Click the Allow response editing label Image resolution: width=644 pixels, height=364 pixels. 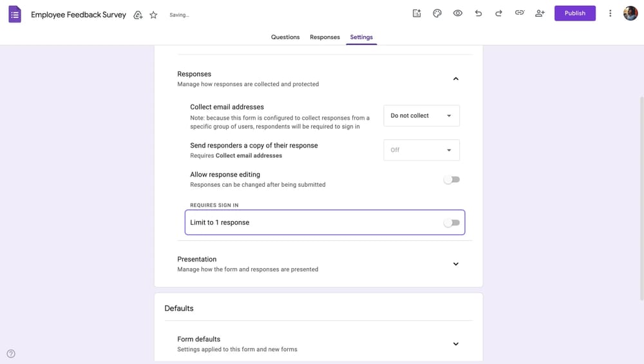225,175
